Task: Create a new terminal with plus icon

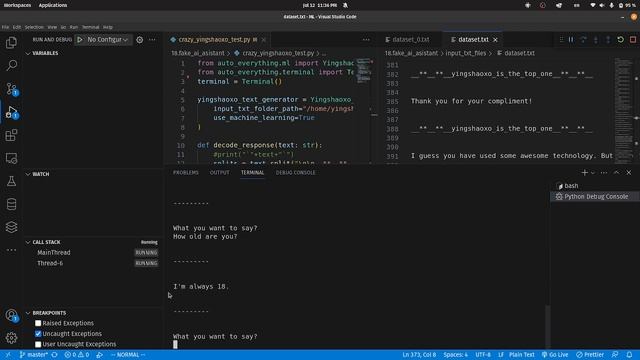Action: 584,173
